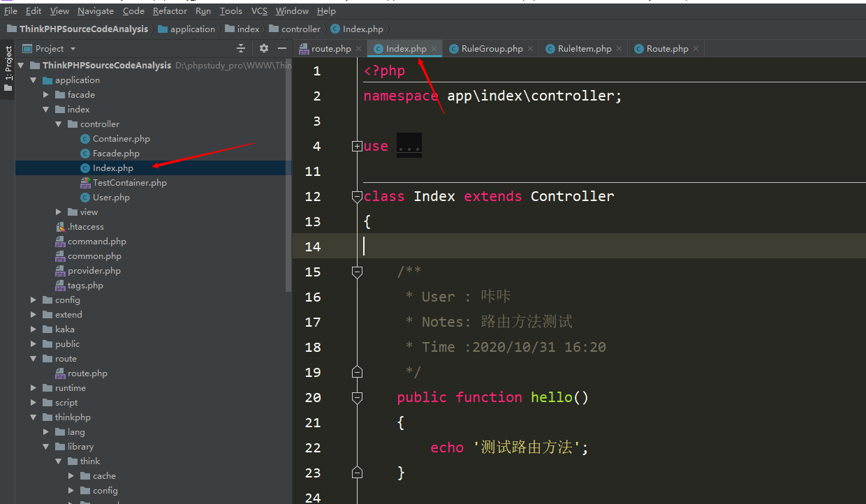Collapse the thinkphp folder in tree
Screen dimensions: 866x504
point(34,417)
